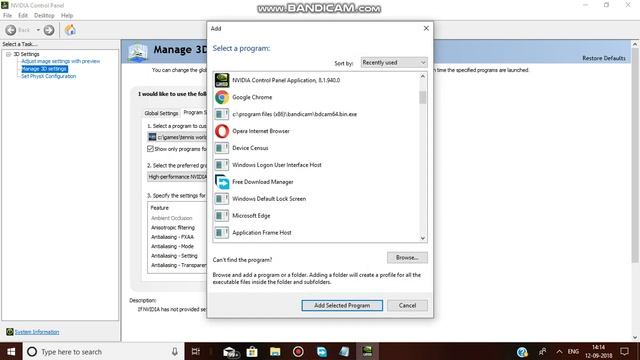Click 'Opera Internet Browser' list text
This screenshot has width=640, height=360.
261,131
